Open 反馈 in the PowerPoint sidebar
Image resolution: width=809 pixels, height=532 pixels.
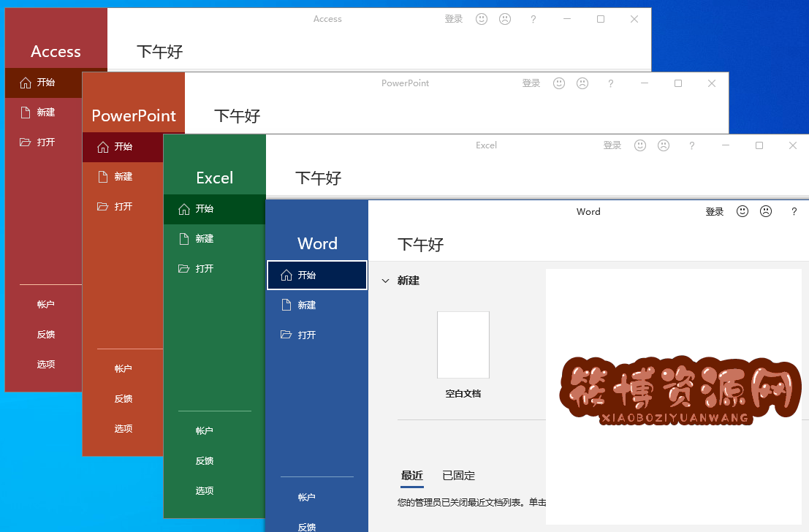[123, 399]
